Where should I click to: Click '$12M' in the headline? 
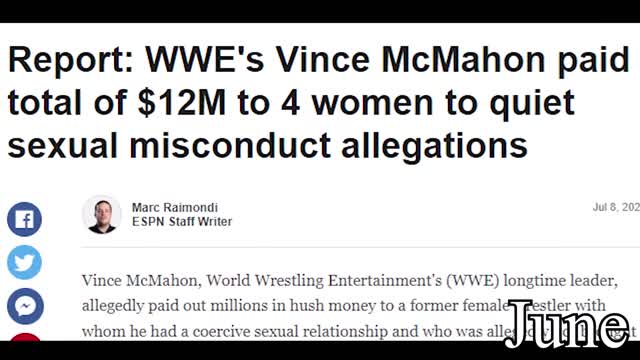181,103
